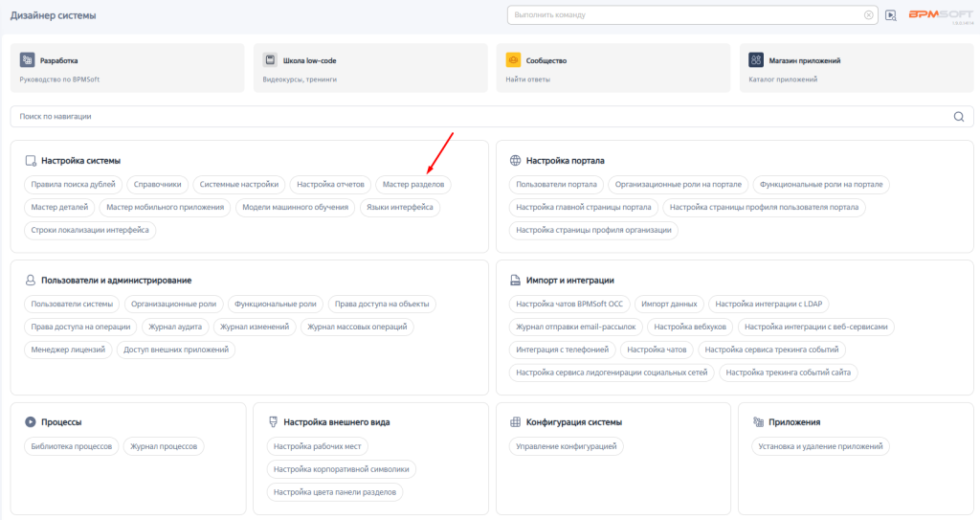
Task: Open the Разработка tile icon
Action: pos(27,60)
